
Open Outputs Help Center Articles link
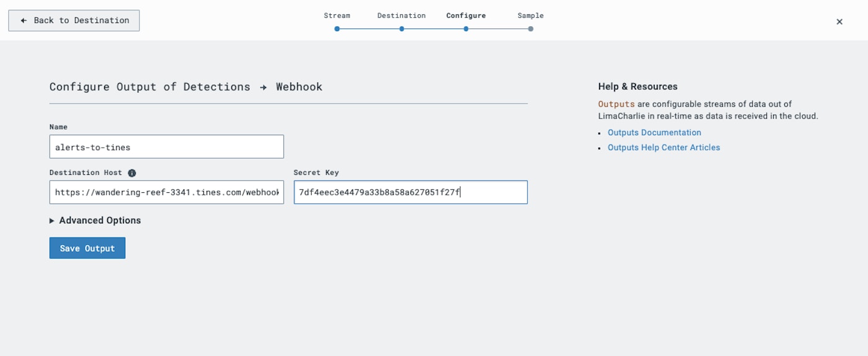(x=663, y=148)
